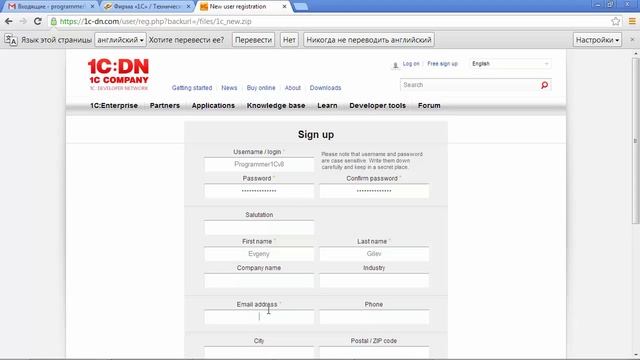Click the Username / login field

coord(259,164)
